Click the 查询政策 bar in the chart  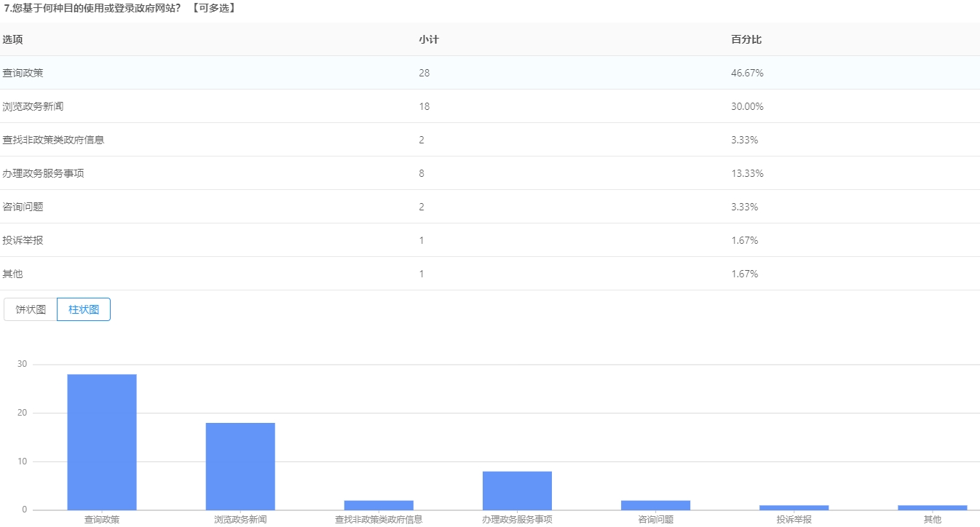click(x=102, y=442)
